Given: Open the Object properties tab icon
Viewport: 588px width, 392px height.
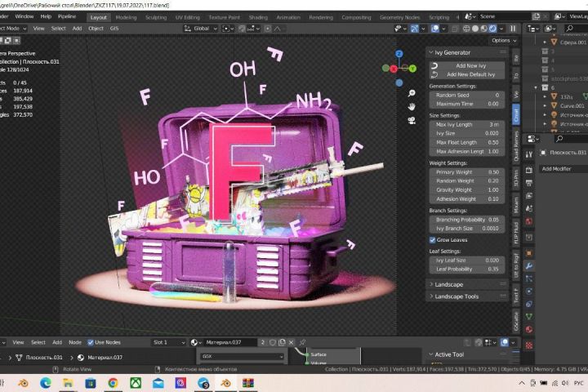Looking at the screenshot, I should 528,253.
